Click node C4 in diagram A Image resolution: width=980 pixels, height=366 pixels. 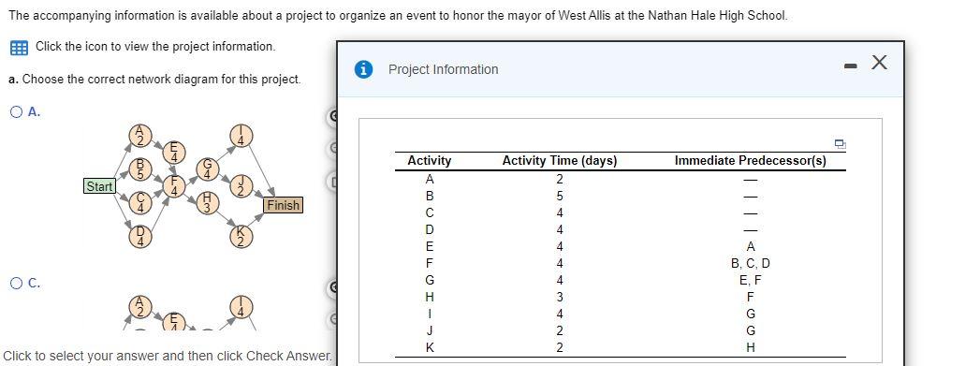(140, 202)
